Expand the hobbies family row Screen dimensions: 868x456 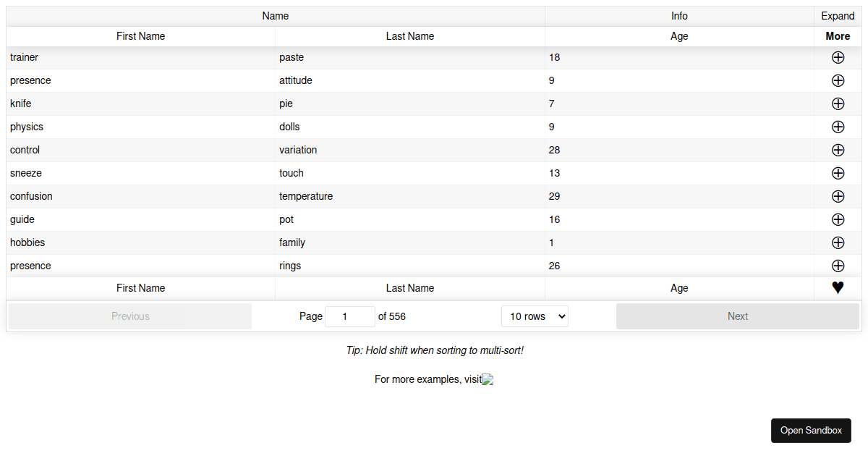coord(838,242)
